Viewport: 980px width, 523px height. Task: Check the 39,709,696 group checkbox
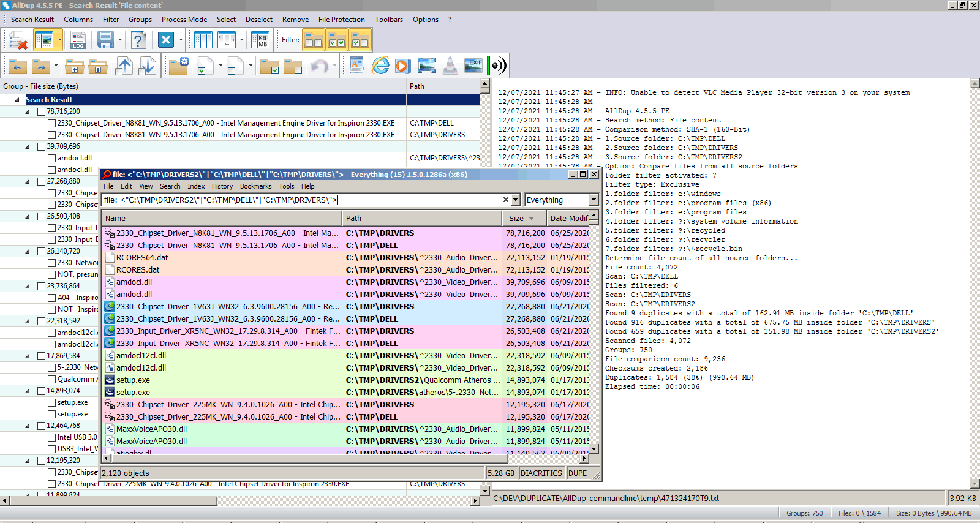[x=42, y=146]
